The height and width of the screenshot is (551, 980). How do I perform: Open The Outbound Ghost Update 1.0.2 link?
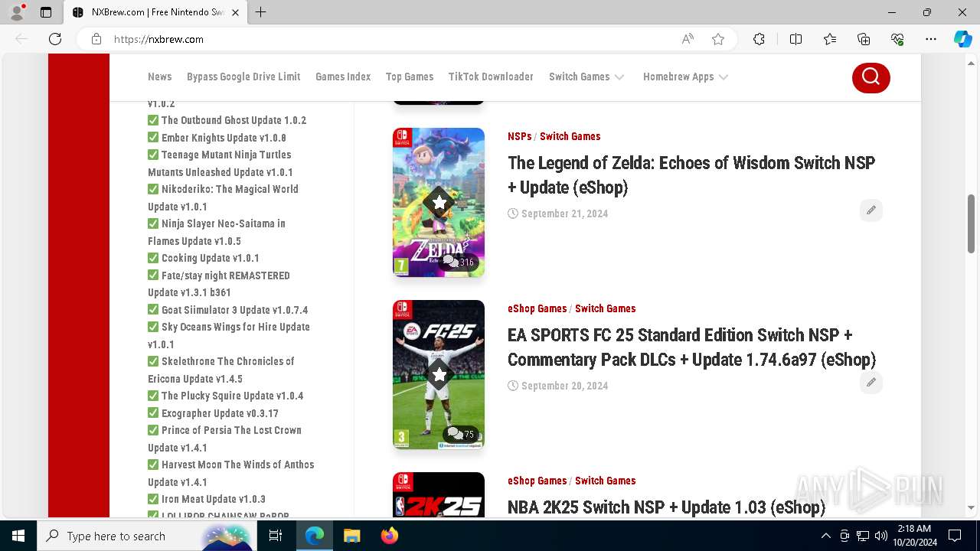click(234, 120)
